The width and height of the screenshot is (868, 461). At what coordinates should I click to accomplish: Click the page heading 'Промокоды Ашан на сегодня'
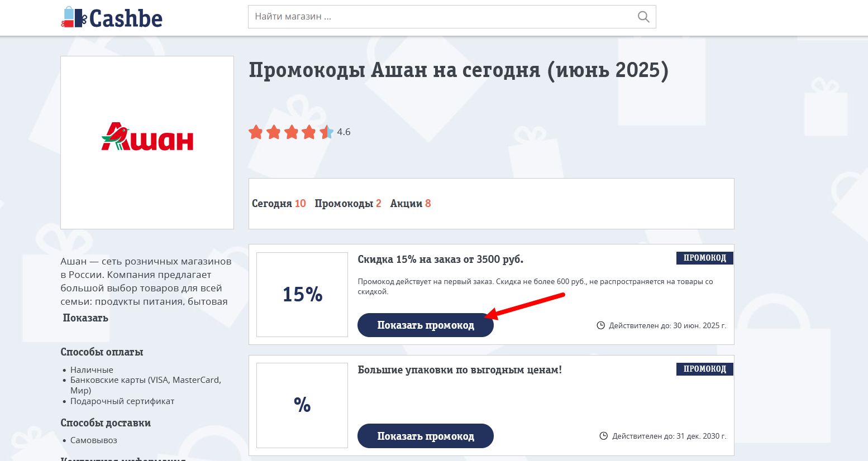pos(459,71)
